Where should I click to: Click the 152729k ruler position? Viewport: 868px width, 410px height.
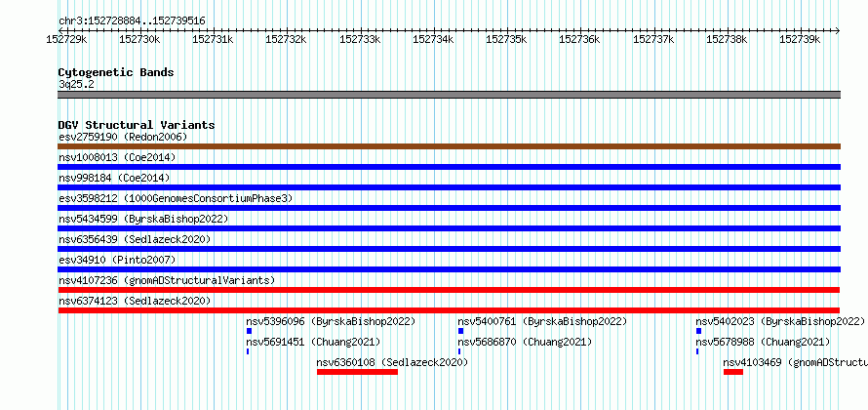click(x=66, y=39)
